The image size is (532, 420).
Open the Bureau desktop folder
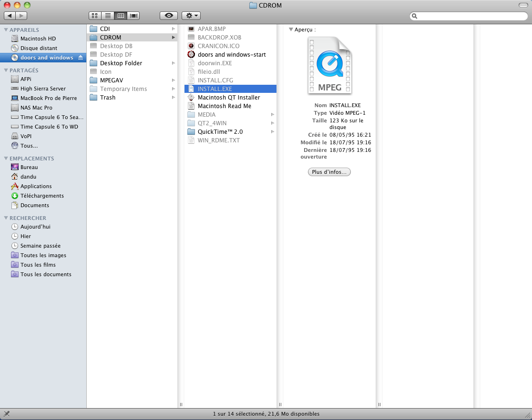[x=43, y=167]
